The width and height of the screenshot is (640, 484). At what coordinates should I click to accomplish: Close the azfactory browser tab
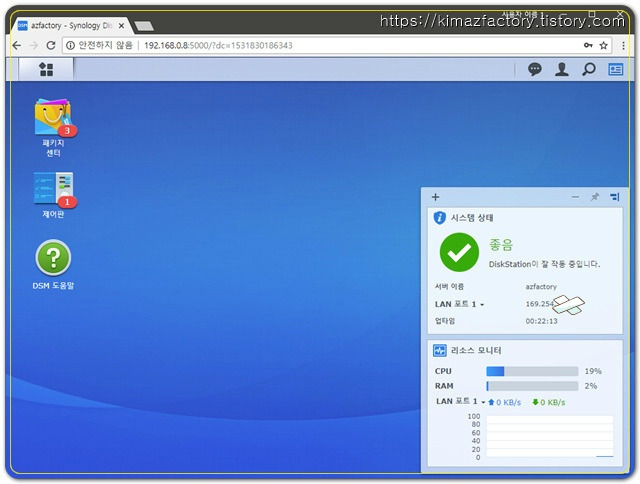coord(121,26)
